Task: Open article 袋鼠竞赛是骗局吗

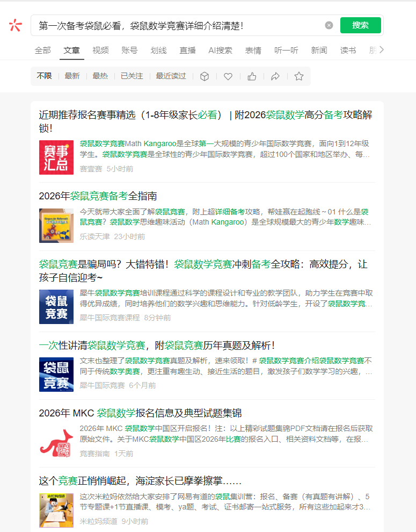Action: point(203,271)
